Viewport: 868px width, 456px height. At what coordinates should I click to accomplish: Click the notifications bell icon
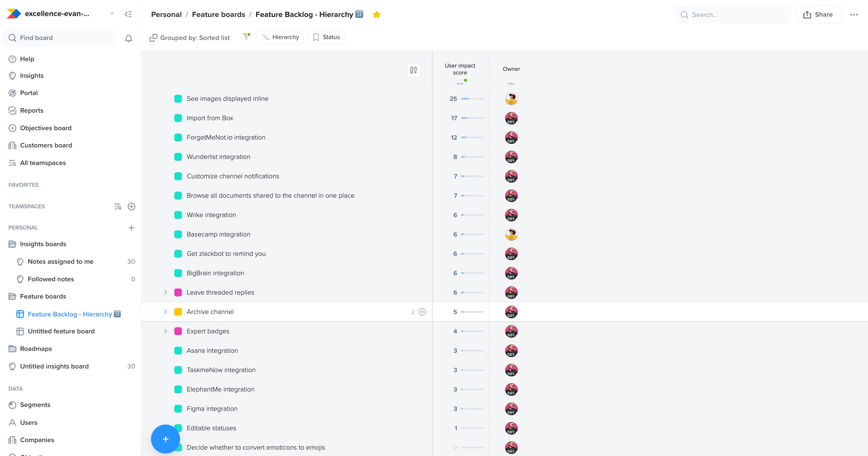[x=128, y=38]
